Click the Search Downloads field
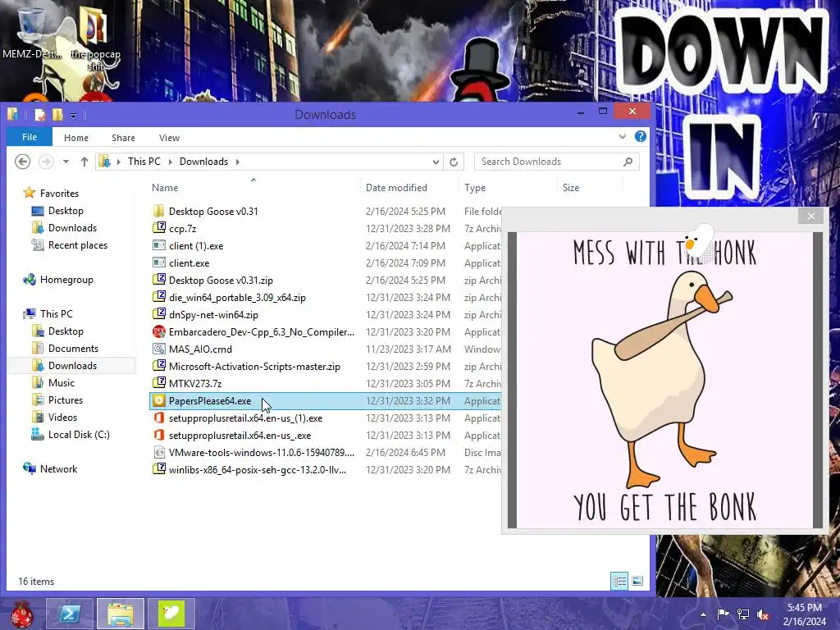The image size is (840, 630). click(557, 162)
